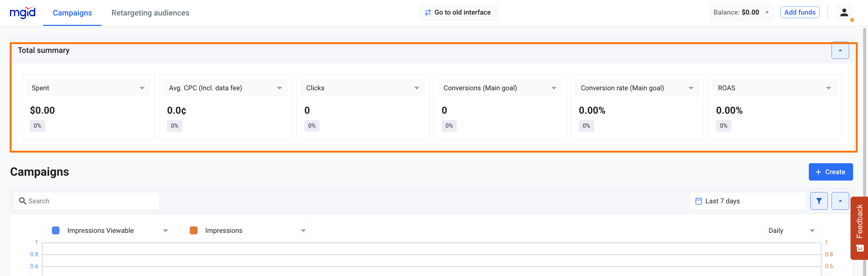
Task: Collapse the campaigns chart section
Action: tap(840, 201)
